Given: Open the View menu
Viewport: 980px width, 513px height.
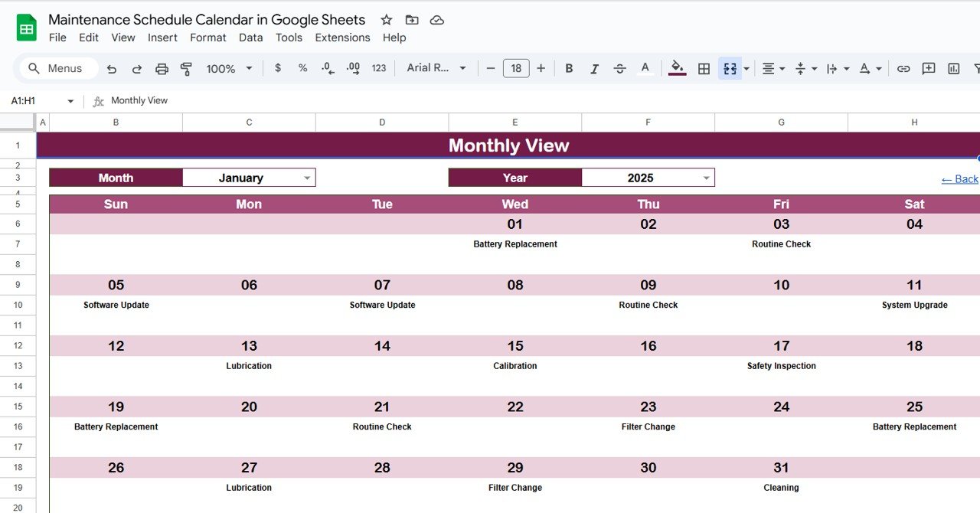Looking at the screenshot, I should 123,38.
